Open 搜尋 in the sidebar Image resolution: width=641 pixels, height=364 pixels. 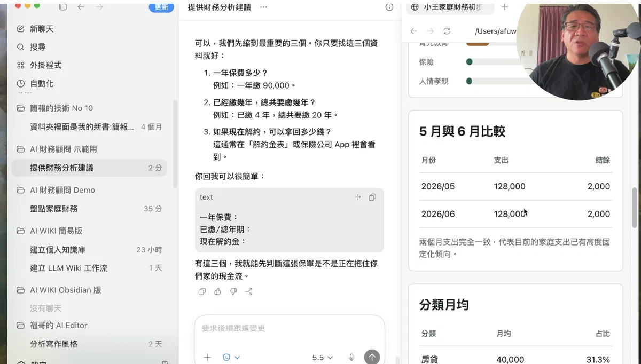[37, 47]
